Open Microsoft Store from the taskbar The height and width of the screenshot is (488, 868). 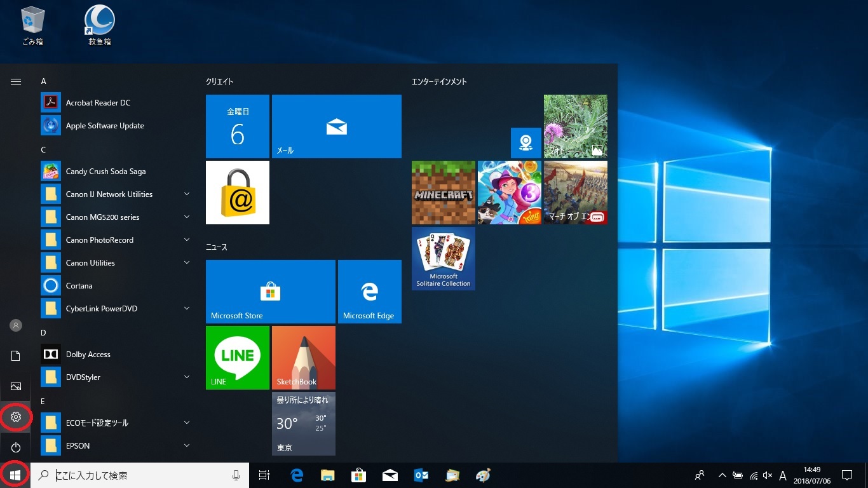(359, 475)
